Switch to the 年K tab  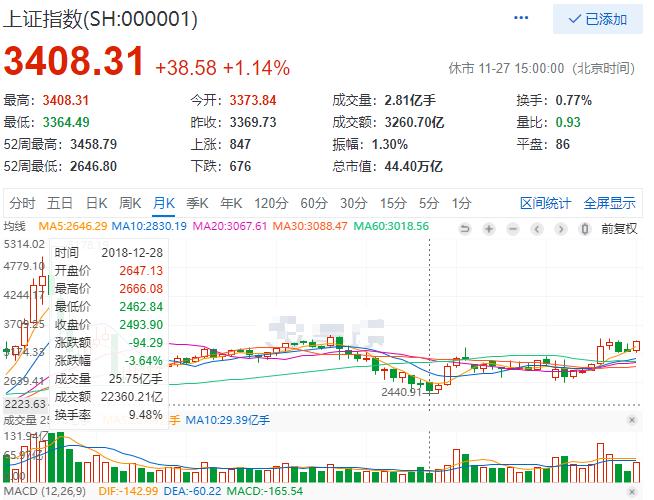(231, 203)
